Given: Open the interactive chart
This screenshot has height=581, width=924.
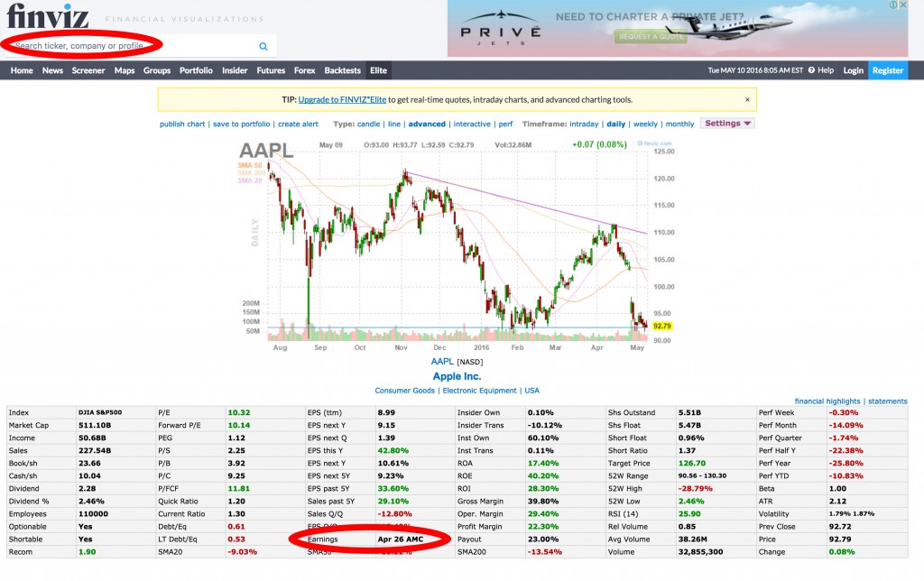Looking at the screenshot, I should (x=472, y=124).
